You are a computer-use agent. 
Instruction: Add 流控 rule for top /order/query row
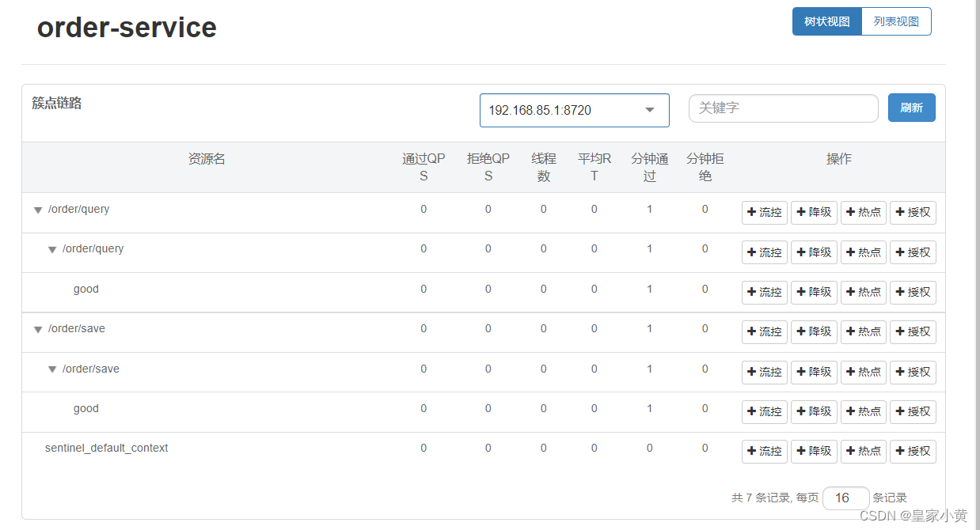(x=765, y=213)
